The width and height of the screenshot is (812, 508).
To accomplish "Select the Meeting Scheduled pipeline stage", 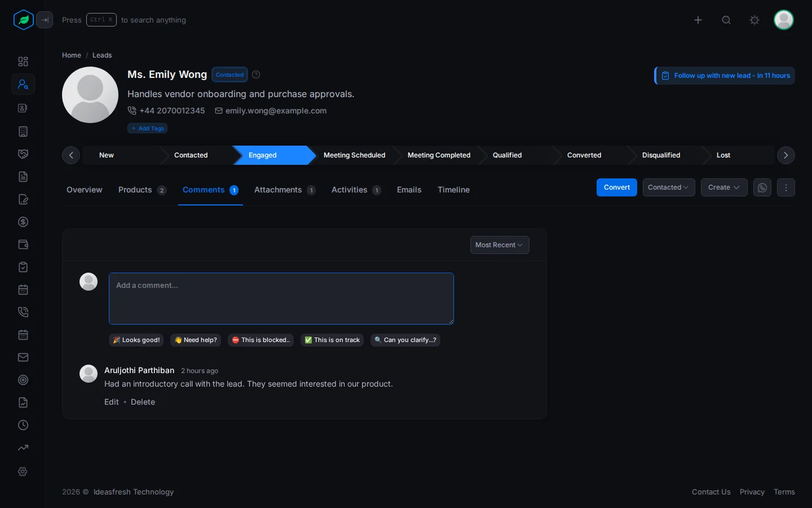I will pos(355,155).
